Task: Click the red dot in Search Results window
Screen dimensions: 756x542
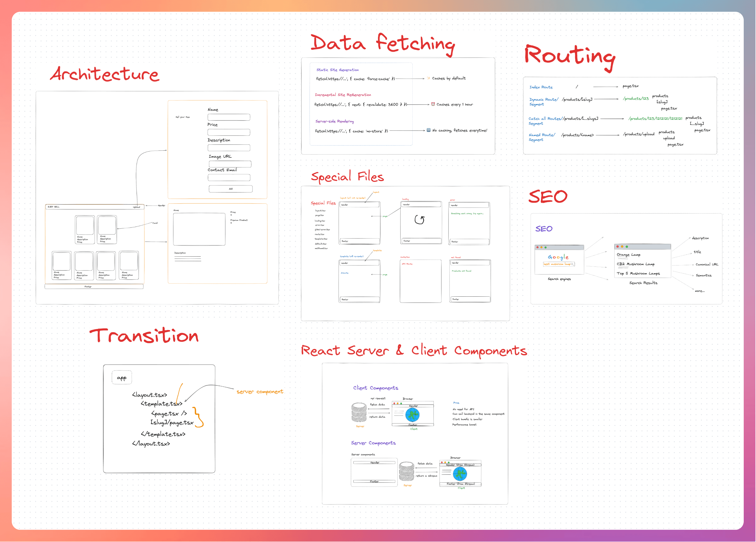Action: coord(617,246)
